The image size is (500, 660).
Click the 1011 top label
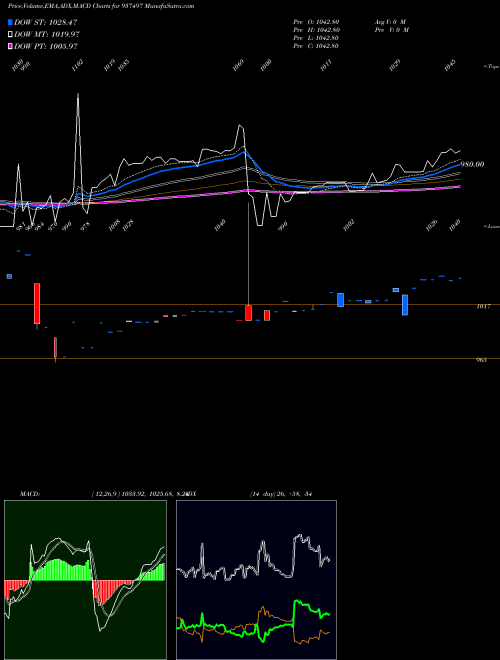pyautogui.click(x=326, y=65)
